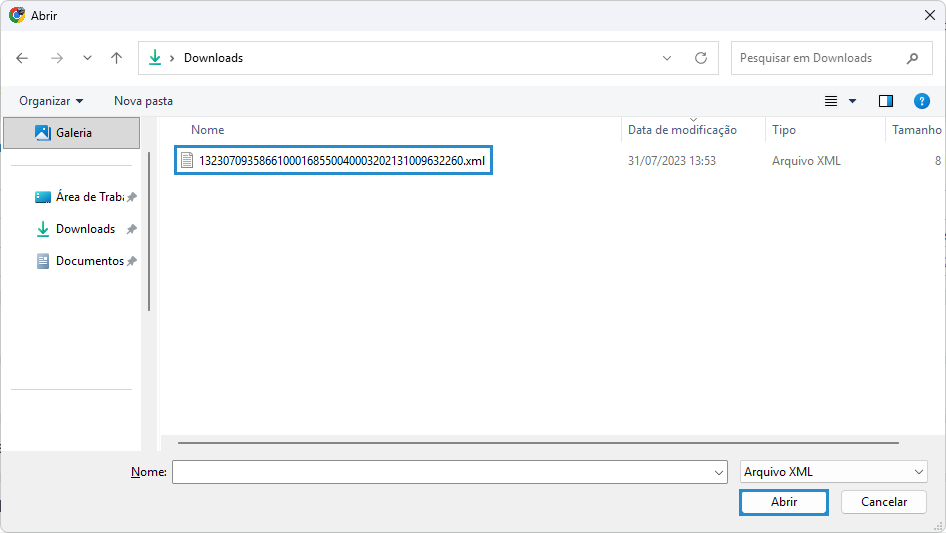Click the view layout icon
Image resolution: width=946 pixels, height=533 pixels.
pyautogui.click(x=830, y=101)
